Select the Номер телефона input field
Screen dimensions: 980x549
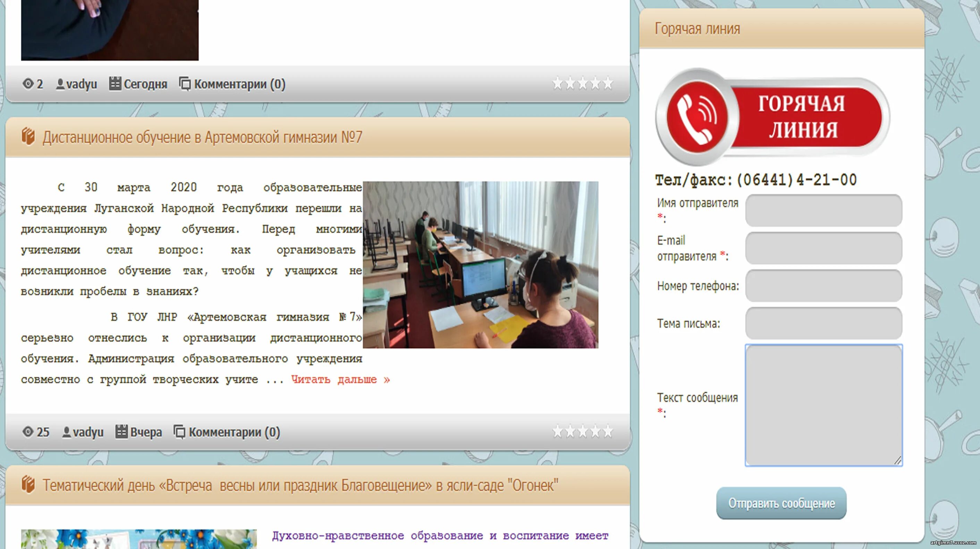[823, 285]
